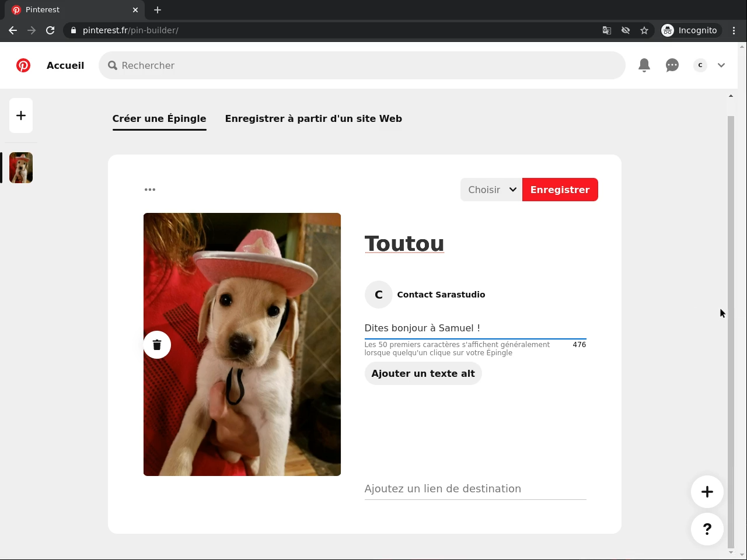Edit the Dites bonjour à Samuel description
Image resolution: width=747 pixels, height=560 pixels.
[x=475, y=328]
